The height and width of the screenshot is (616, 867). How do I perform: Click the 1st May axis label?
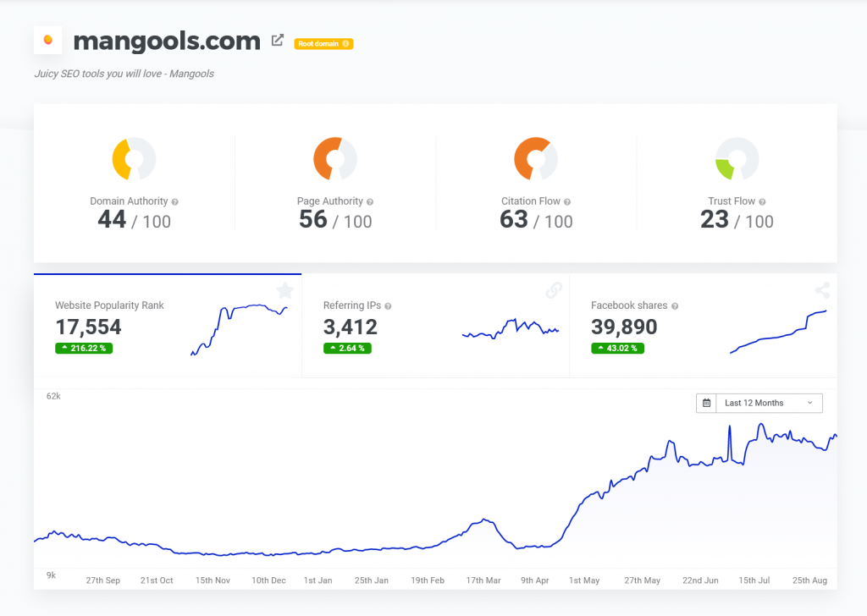tap(584, 580)
